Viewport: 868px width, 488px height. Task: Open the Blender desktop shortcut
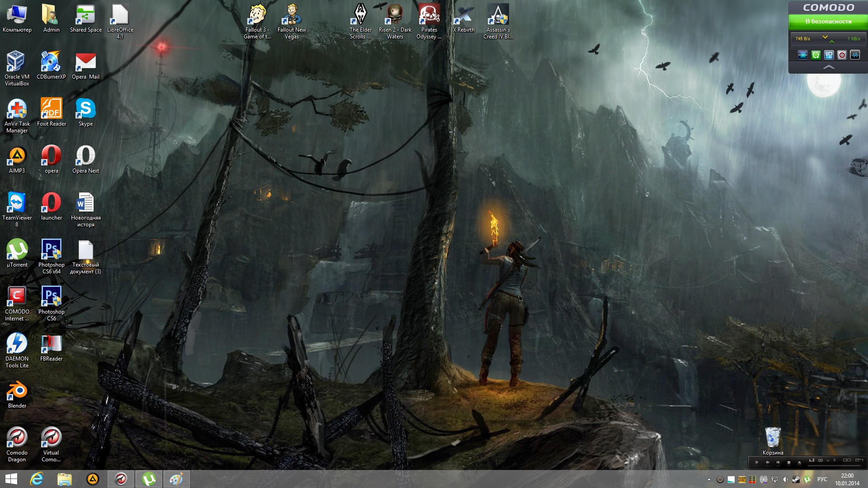17,391
